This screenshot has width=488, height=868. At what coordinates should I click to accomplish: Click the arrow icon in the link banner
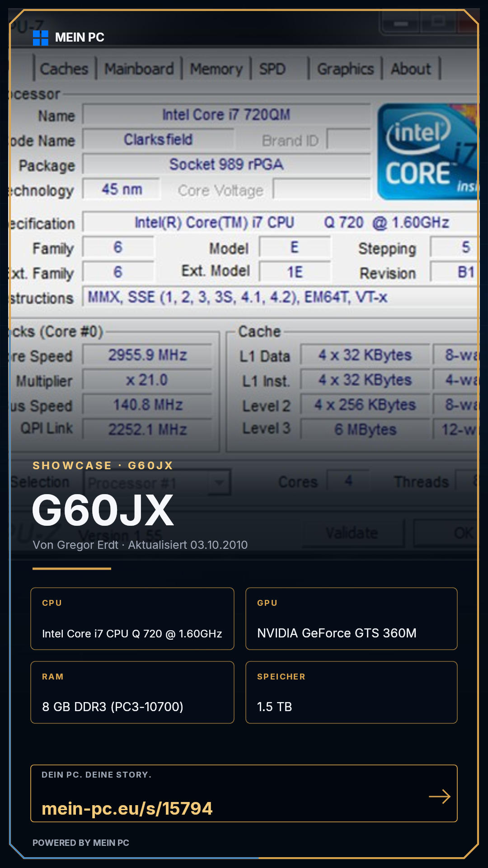[440, 796]
